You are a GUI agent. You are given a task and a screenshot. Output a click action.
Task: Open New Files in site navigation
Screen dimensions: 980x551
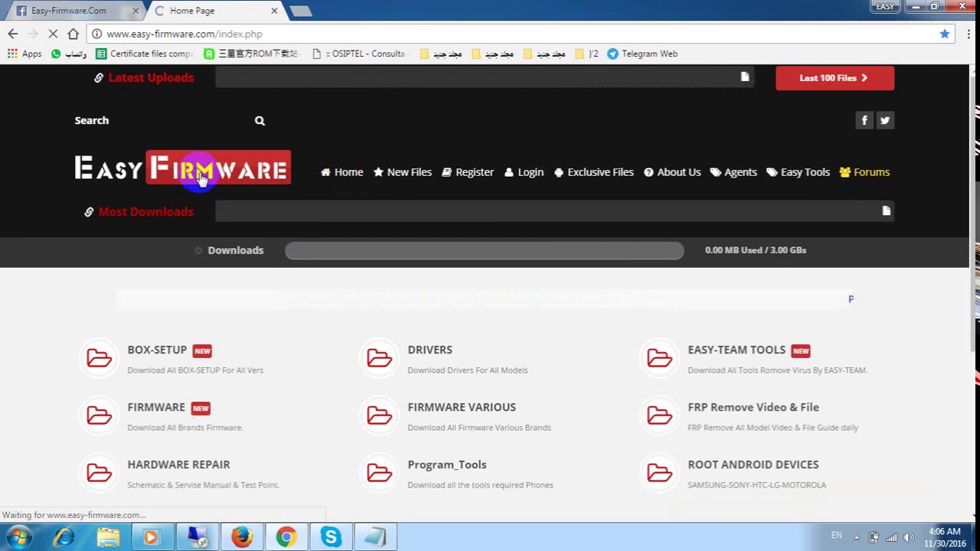(x=403, y=172)
